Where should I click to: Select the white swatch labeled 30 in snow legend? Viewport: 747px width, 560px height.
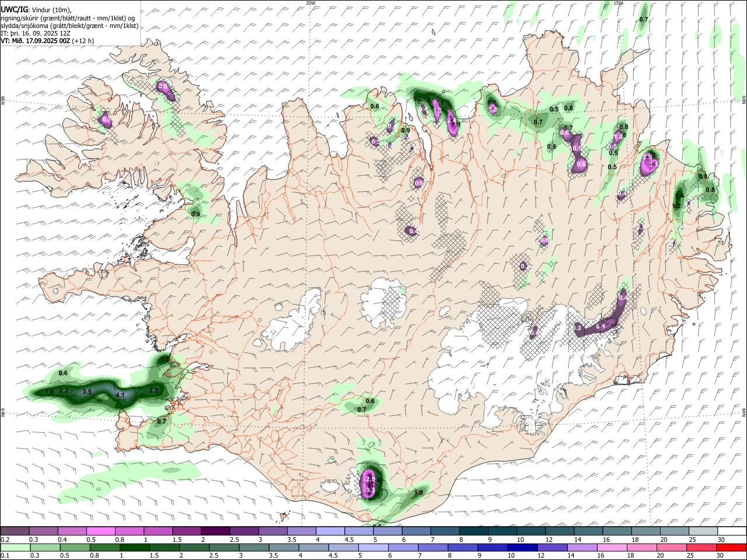click(x=732, y=531)
